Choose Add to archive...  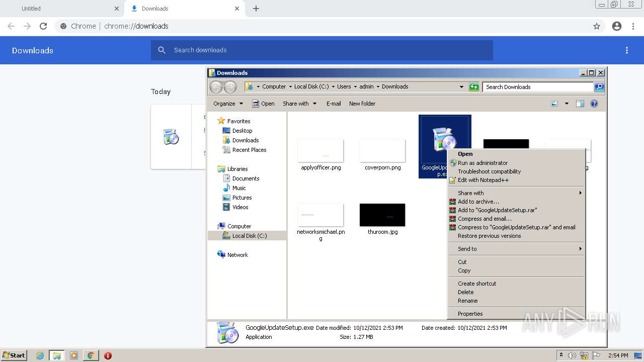[516, 202]
